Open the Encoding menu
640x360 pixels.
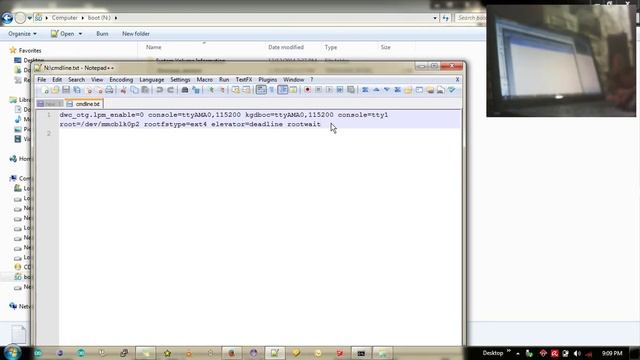pyautogui.click(x=121, y=80)
